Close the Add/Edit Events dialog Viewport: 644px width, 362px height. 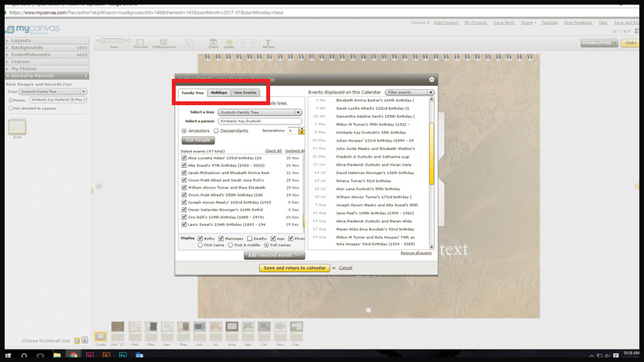coord(432,80)
